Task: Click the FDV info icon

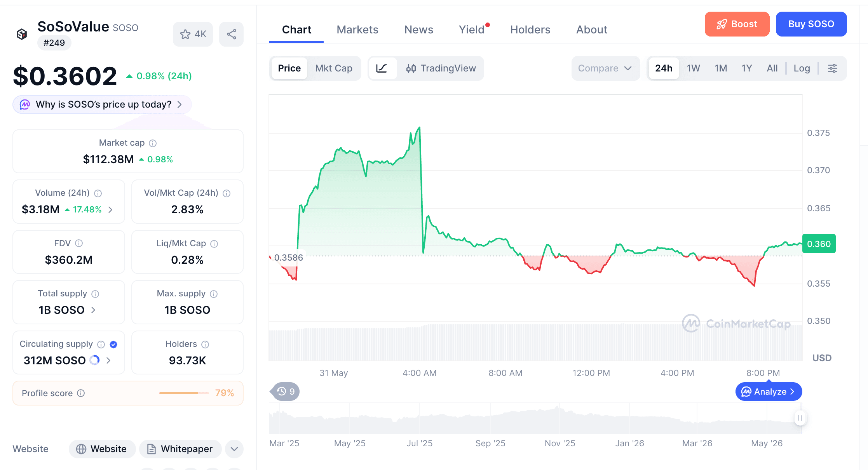Action: tap(79, 244)
